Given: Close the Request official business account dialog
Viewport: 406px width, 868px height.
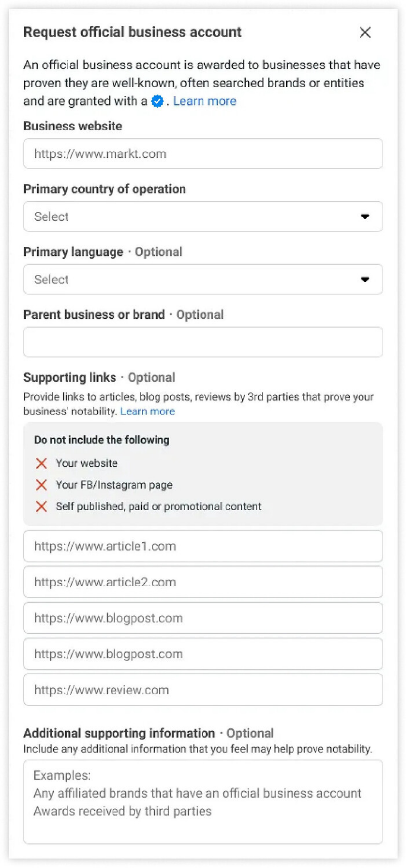Looking at the screenshot, I should tap(365, 32).
